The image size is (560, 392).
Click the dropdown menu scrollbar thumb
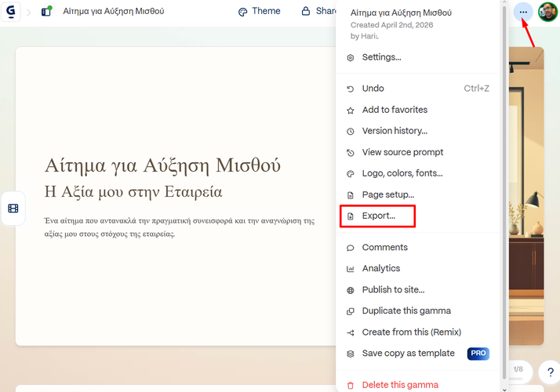pos(504,193)
